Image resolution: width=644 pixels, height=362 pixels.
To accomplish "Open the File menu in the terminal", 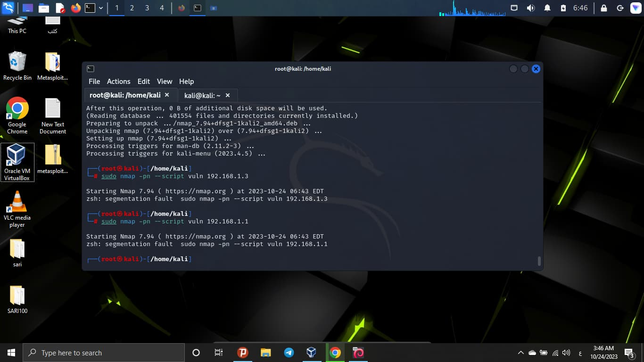I will pos(94,82).
